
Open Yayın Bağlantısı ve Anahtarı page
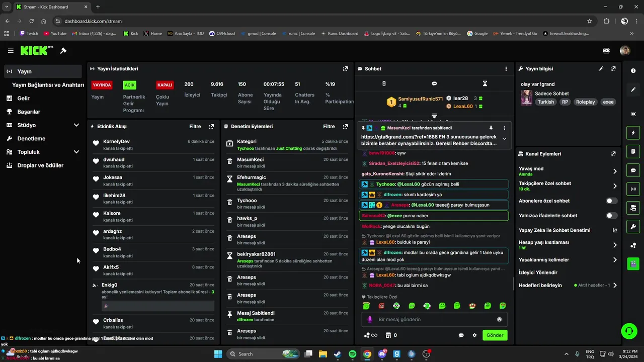(x=48, y=85)
